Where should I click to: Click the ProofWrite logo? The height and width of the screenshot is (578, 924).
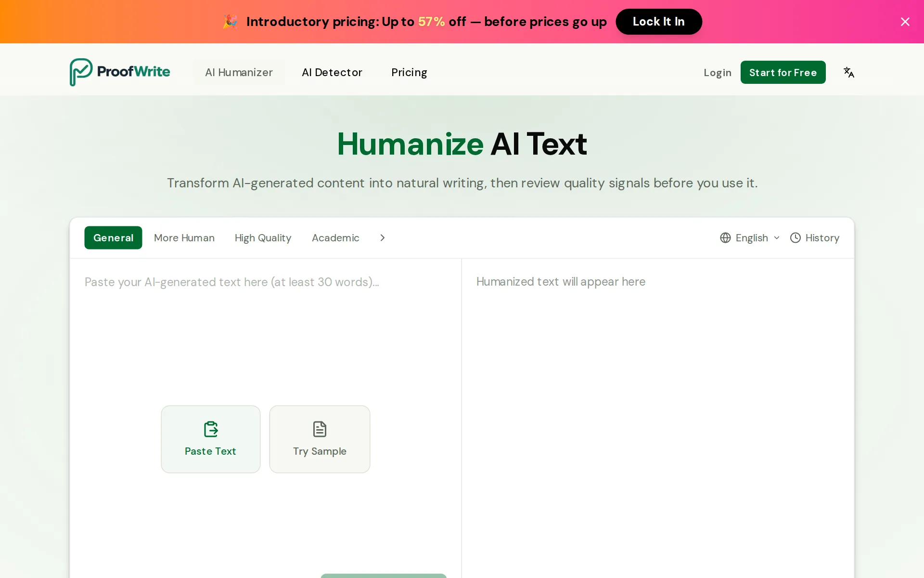coord(120,72)
